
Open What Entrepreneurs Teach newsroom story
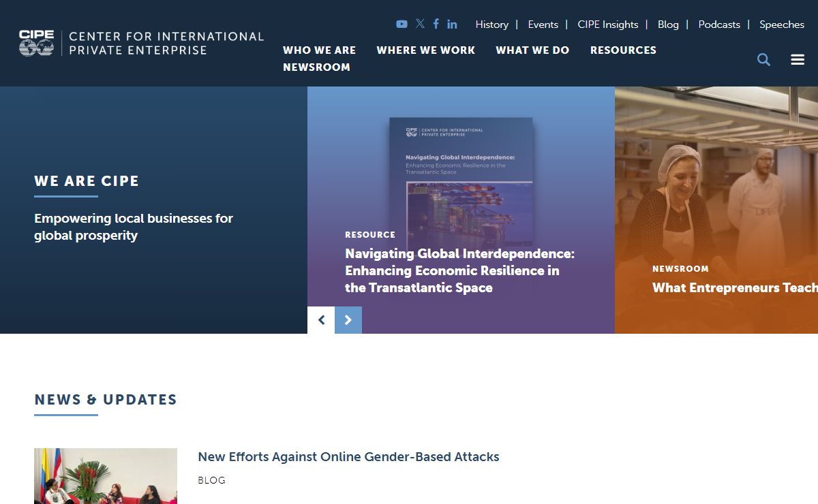(x=735, y=287)
